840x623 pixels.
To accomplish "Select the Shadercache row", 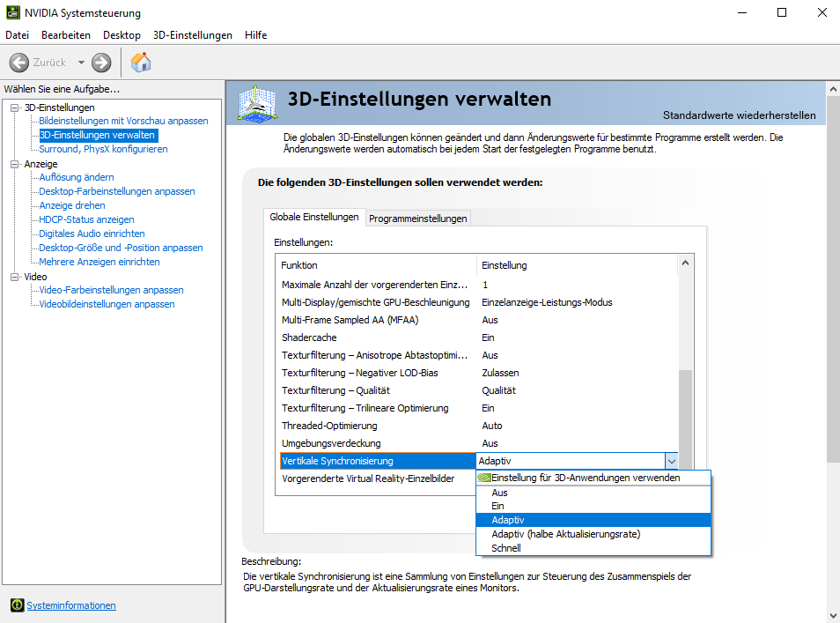I will pyautogui.click(x=479, y=337).
